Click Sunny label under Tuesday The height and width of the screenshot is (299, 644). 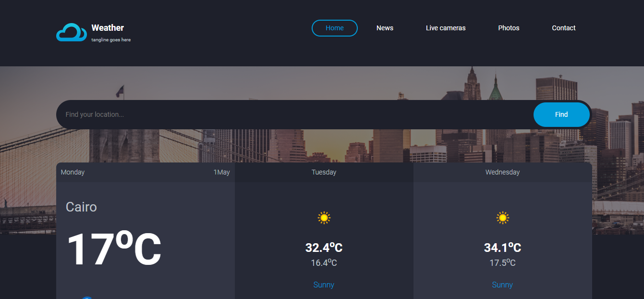point(324,285)
